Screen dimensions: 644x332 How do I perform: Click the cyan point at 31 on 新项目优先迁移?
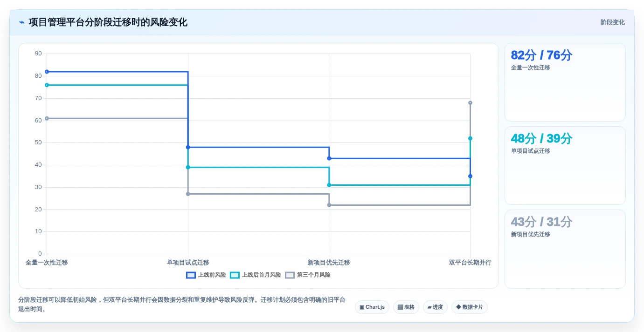click(x=329, y=185)
